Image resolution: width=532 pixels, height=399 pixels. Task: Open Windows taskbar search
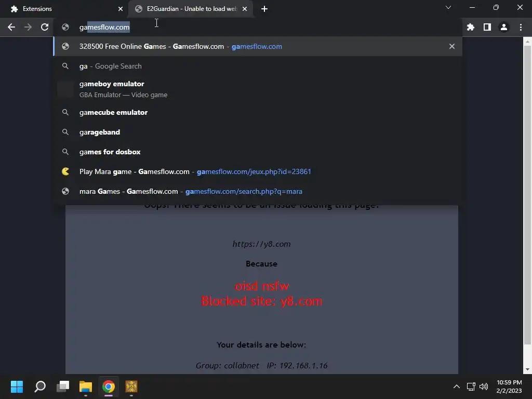click(40, 386)
